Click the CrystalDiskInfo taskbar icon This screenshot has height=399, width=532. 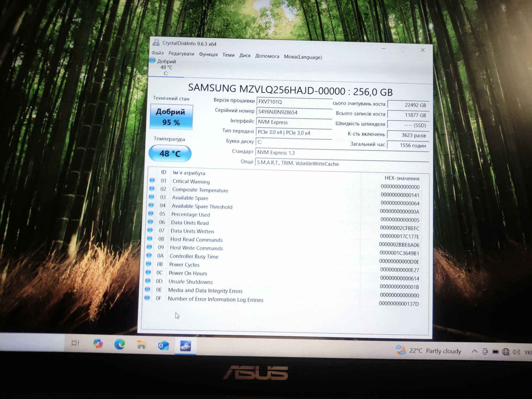(185, 346)
